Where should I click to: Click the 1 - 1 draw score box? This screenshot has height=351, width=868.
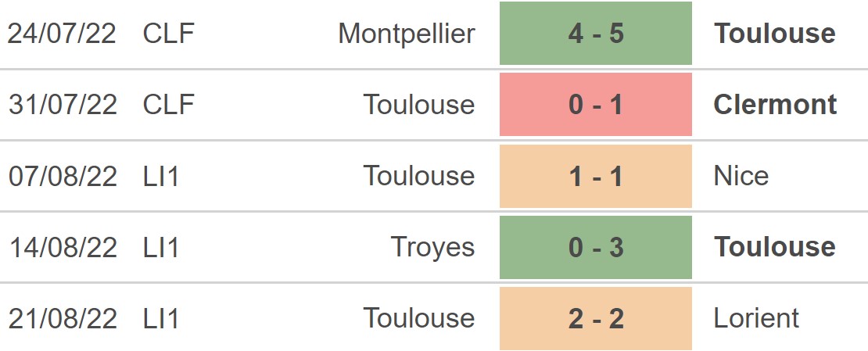coord(596,176)
